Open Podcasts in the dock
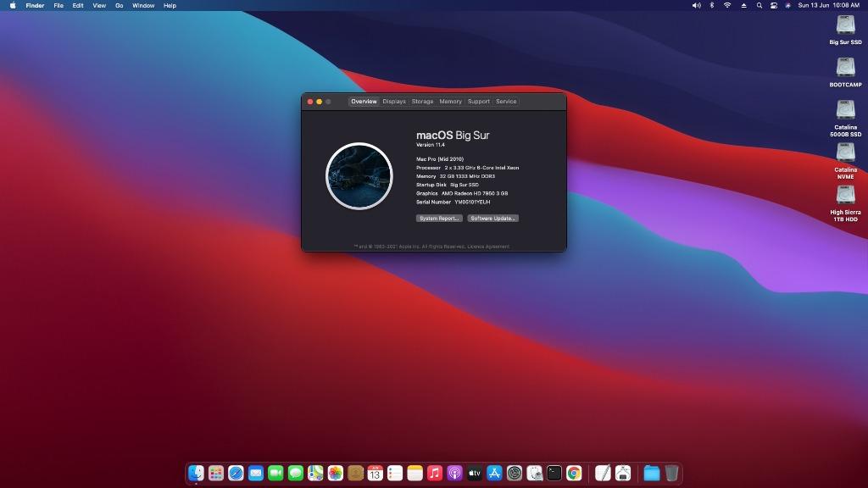Image resolution: width=868 pixels, height=488 pixels. tap(454, 473)
